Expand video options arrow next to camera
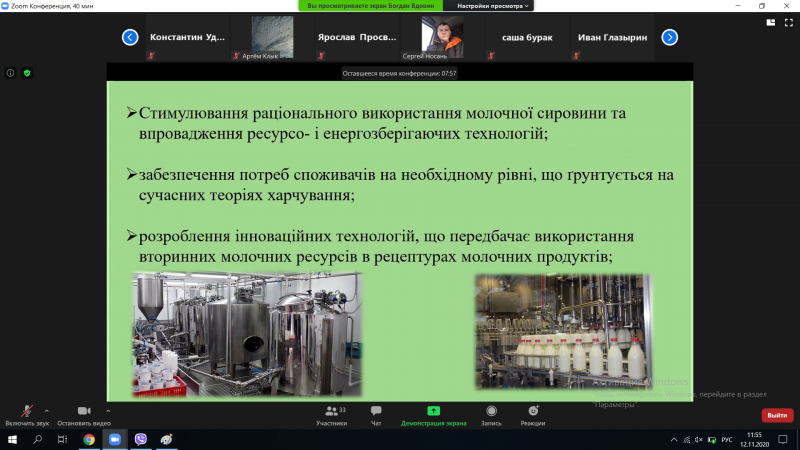This screenshot has width=800, height=450. click(108, 411)
